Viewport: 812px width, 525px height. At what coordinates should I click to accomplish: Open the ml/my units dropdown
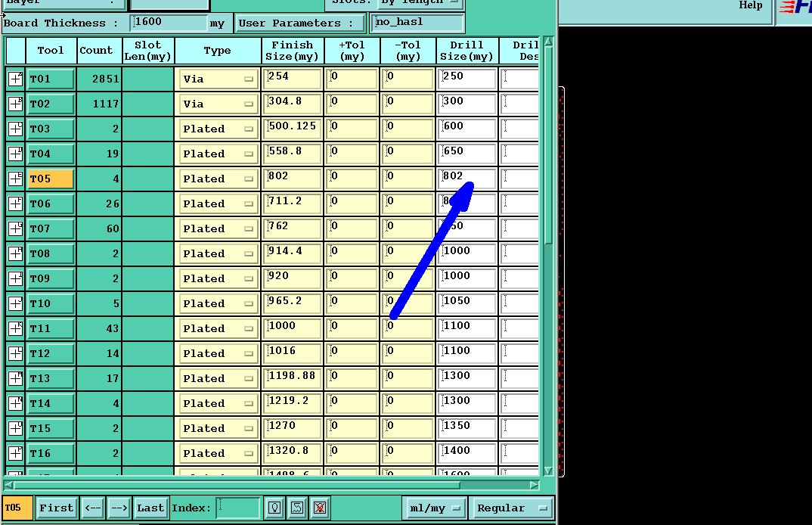[435, 508]
